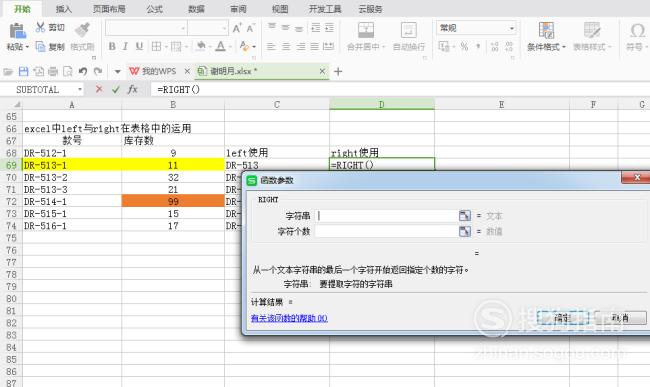This screenshot has width=650, height=387.
Task: Align text left in cell
Action: coord(271,46)
